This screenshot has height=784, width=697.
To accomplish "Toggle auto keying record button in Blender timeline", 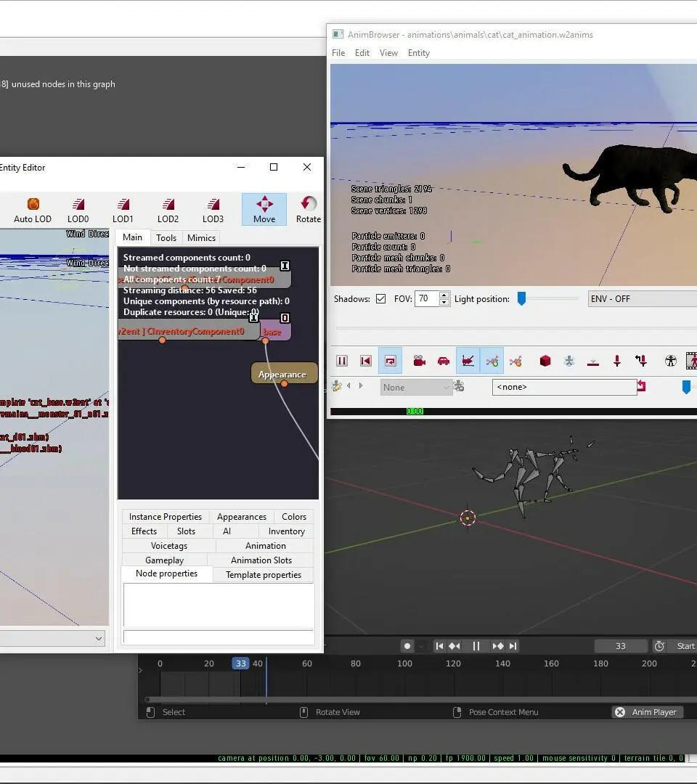I will click(407, 646).
